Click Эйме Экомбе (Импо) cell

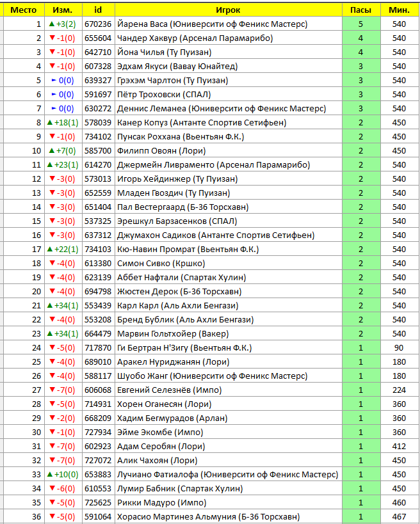click(x=228, y=432)
